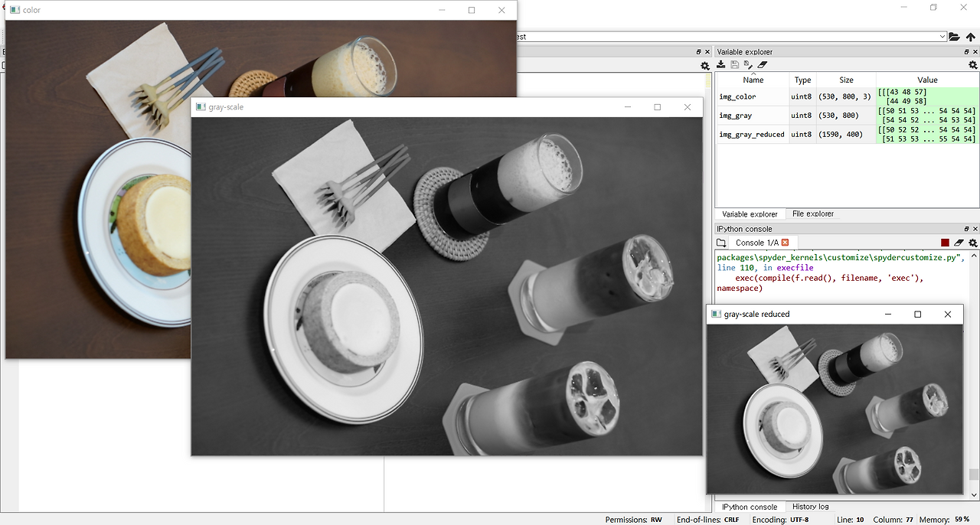Open the Variable explorer options gear
Screen dimensions: 980x525
[x=972, y=64]
